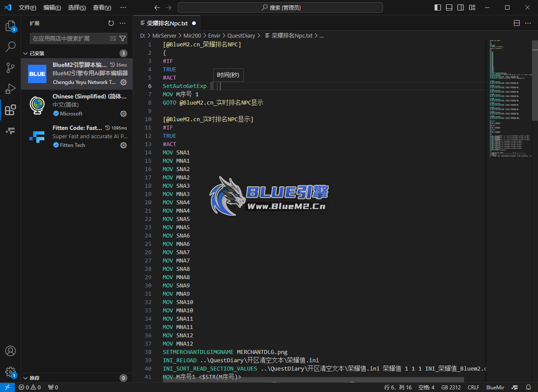The image size is (538, 392).
Task: Go back in navigation history
Action: point(157,7)
